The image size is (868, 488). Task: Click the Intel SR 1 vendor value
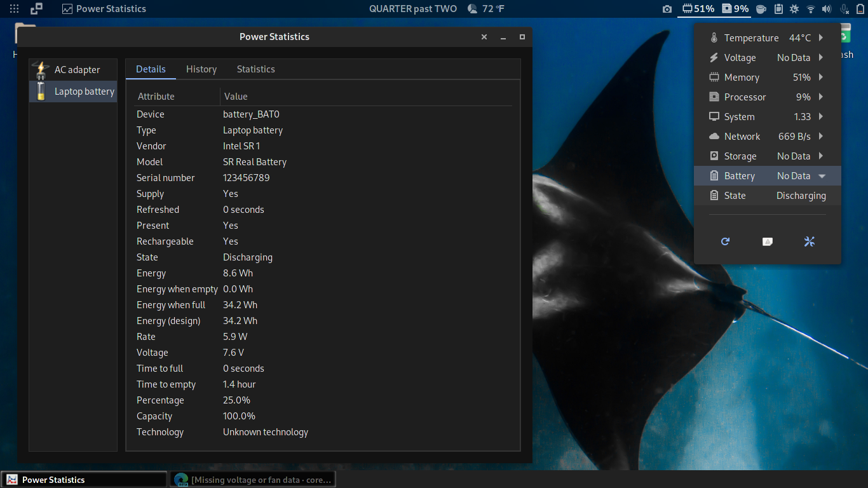pyautogui.click(x=241, y=146)
